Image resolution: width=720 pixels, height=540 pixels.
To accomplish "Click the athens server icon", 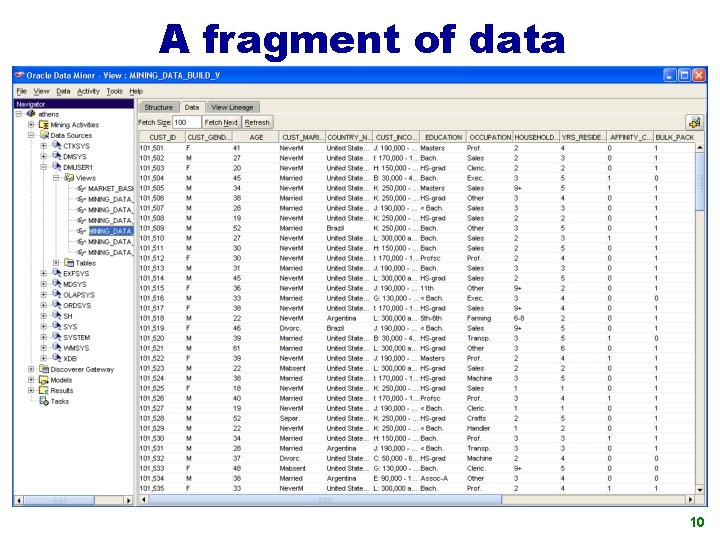I will [31, 113].
